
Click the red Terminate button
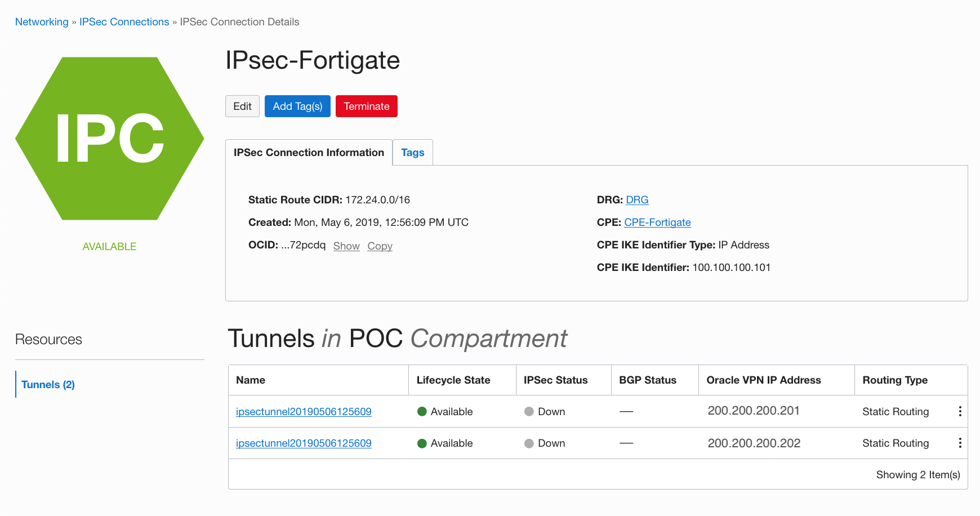(367, 106)
